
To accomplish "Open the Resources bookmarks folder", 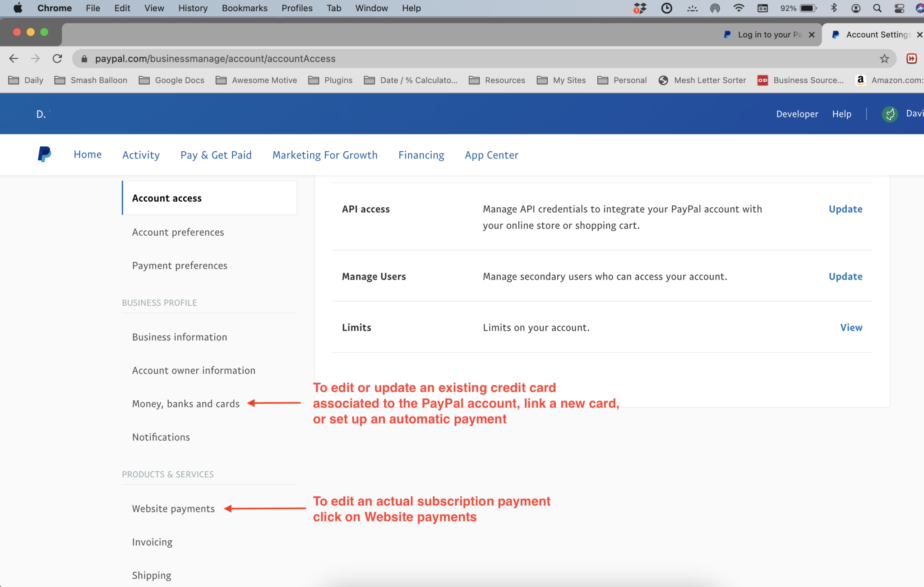I will coord(497,80).
